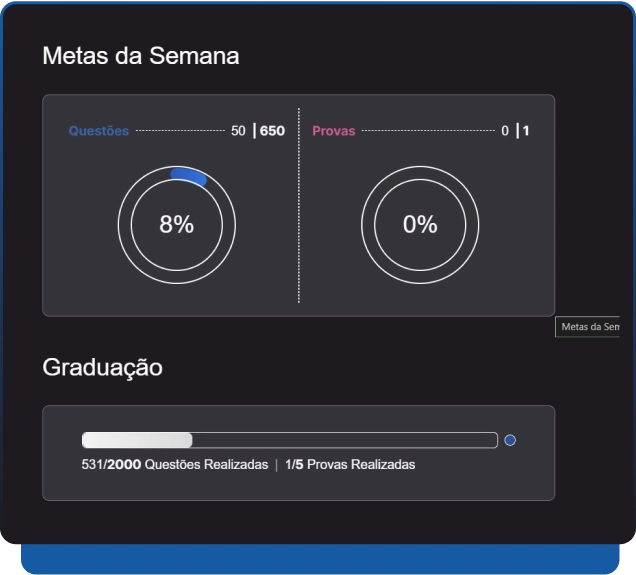Click the 'Metas da Semana' heading
Viewport: 636px width, 575px height.
coord(140,56)
